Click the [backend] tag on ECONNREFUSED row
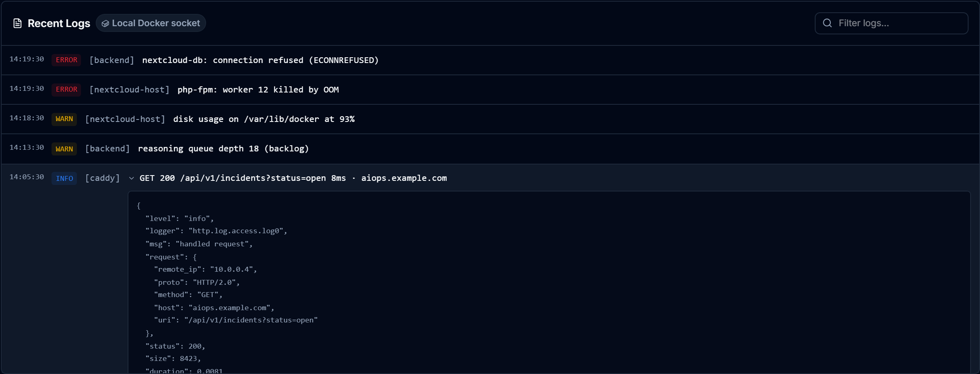Image resolution: width=980 pixels, height=374 pixels. [112, 60]
